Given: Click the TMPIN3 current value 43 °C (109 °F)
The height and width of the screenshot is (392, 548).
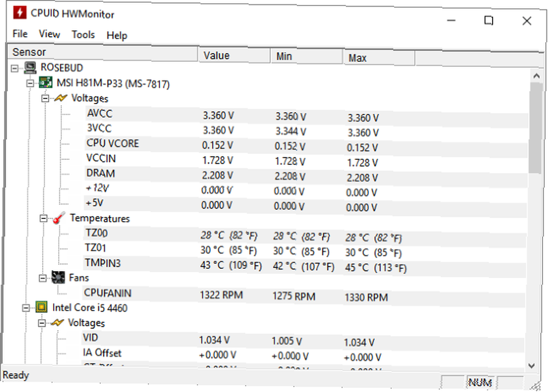Looking at the screenshot, I should 231,266.
